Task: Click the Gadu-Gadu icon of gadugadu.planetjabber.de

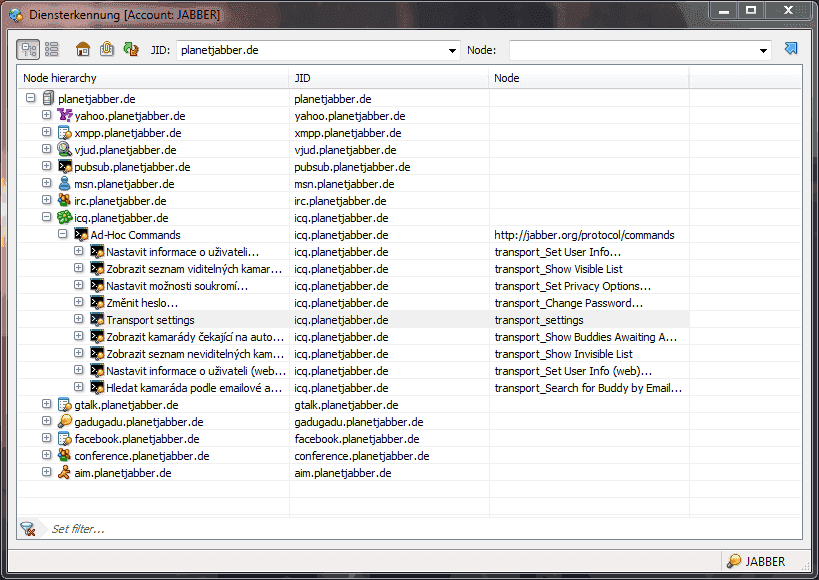Action: 64,421
